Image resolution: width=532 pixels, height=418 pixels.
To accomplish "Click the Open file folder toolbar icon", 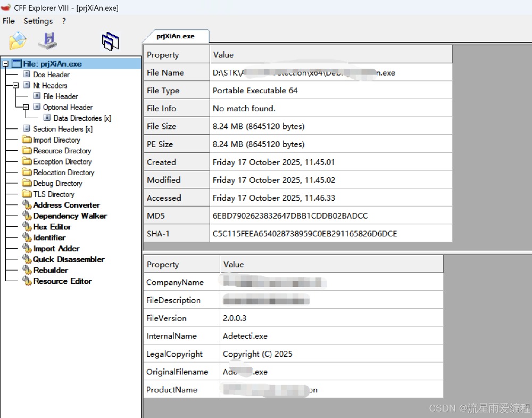I will click(18, 41).
